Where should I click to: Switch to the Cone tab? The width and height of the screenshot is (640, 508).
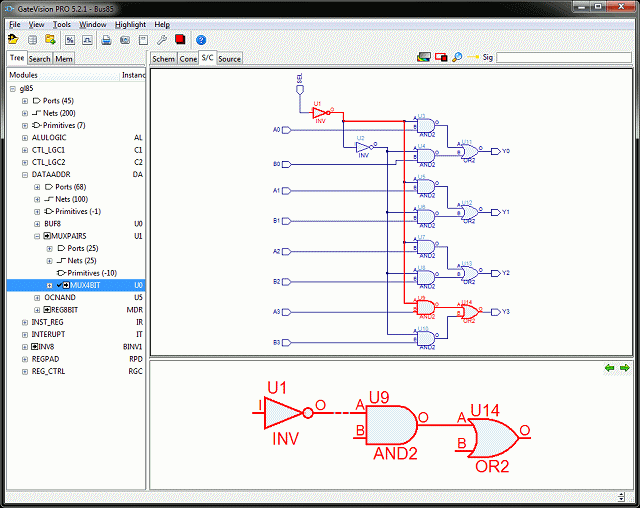188,59
